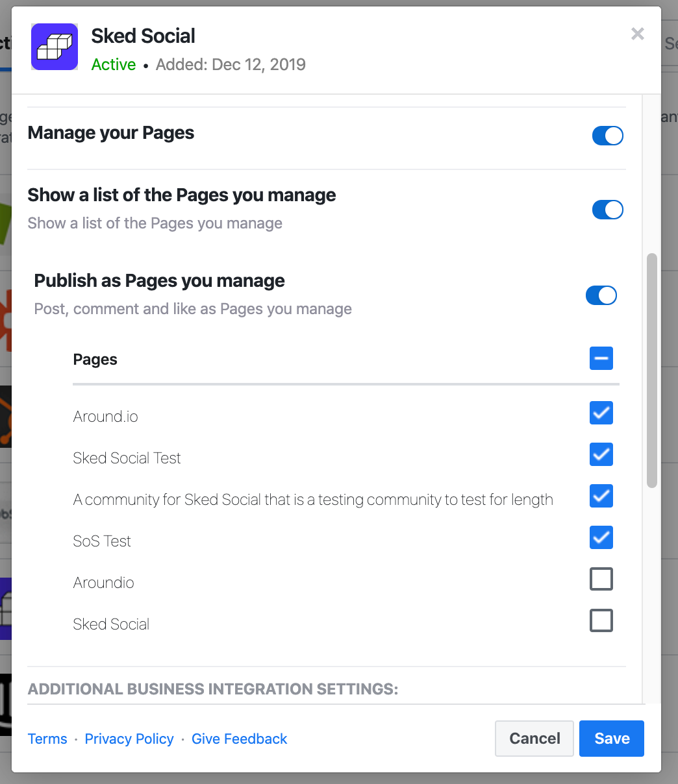Open the Terms link
The width and height of the screenshot is (678, 784).
click(47, 739)
